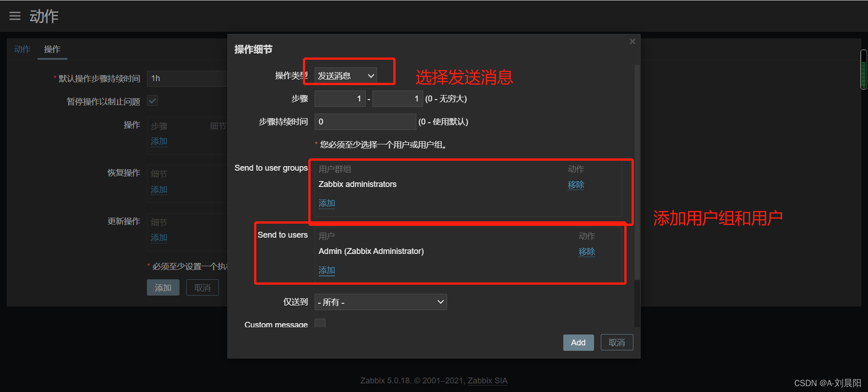
Task: Open the operation type dropdown
Action: [346, 76]
